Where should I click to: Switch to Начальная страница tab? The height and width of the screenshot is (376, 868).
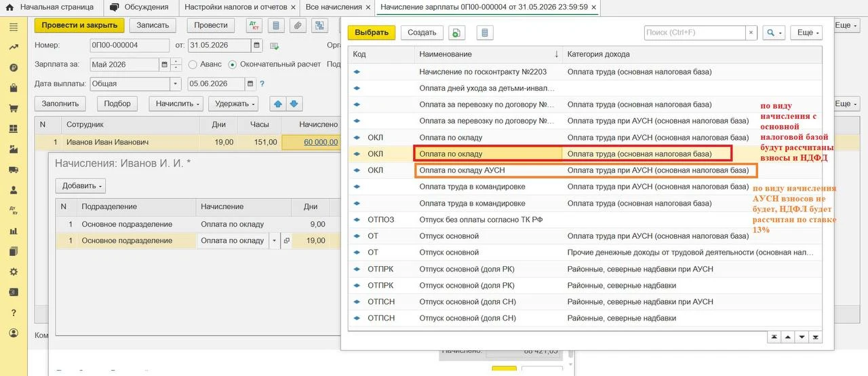(50, 7)
